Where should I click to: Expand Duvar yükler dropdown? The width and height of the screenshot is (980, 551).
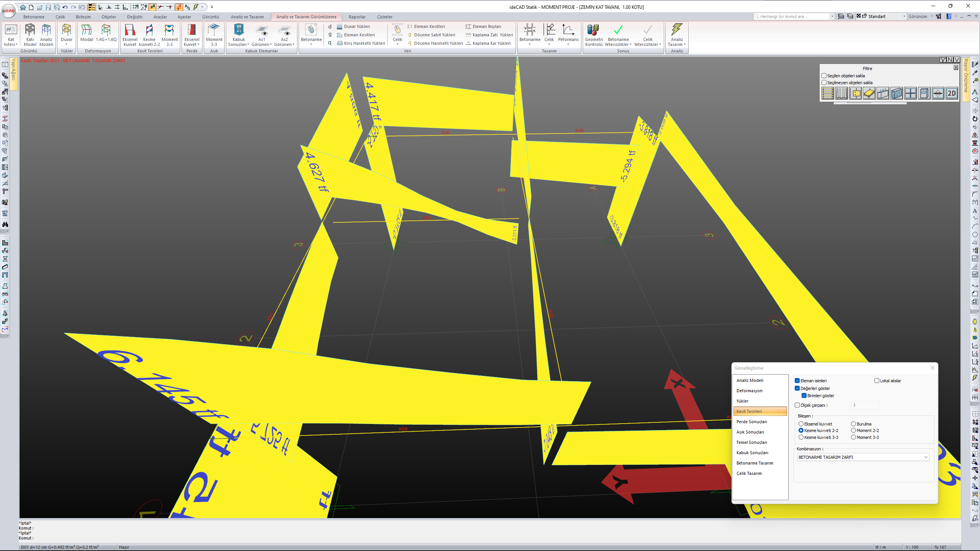(67, 45)
